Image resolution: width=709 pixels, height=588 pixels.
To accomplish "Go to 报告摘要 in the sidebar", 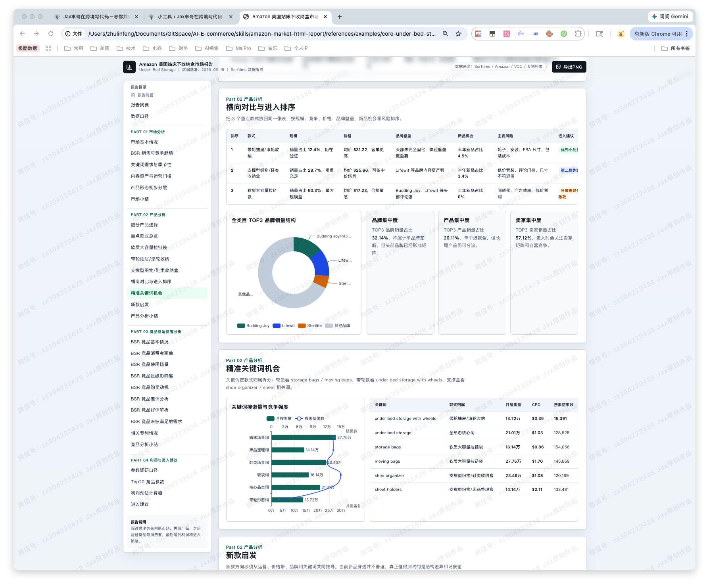I will pyautogui.click(x=140, y=105).
